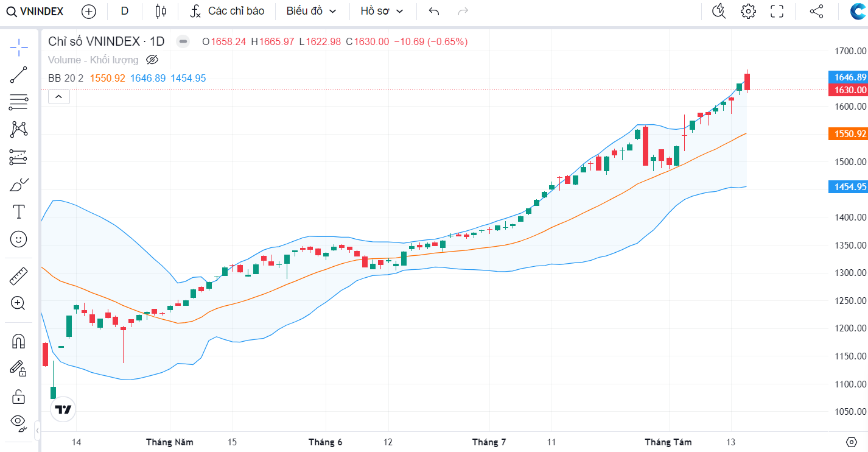Click the 1646.89 upper band price label
The width and height of the screenshot is (868, 452).
pos(848,77)
